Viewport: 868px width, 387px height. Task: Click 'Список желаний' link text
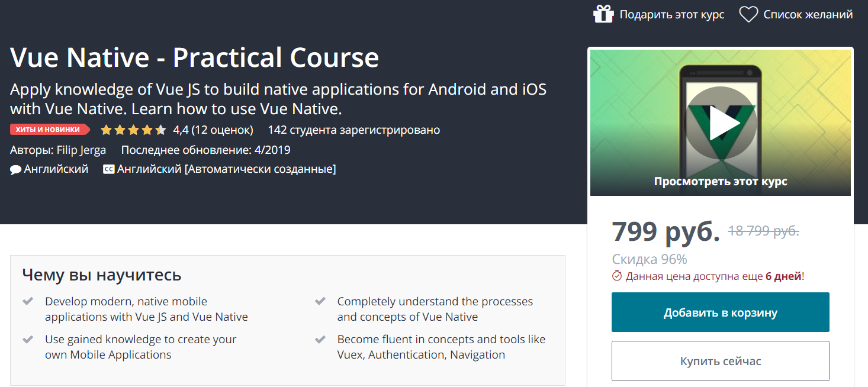click(808, 14)
